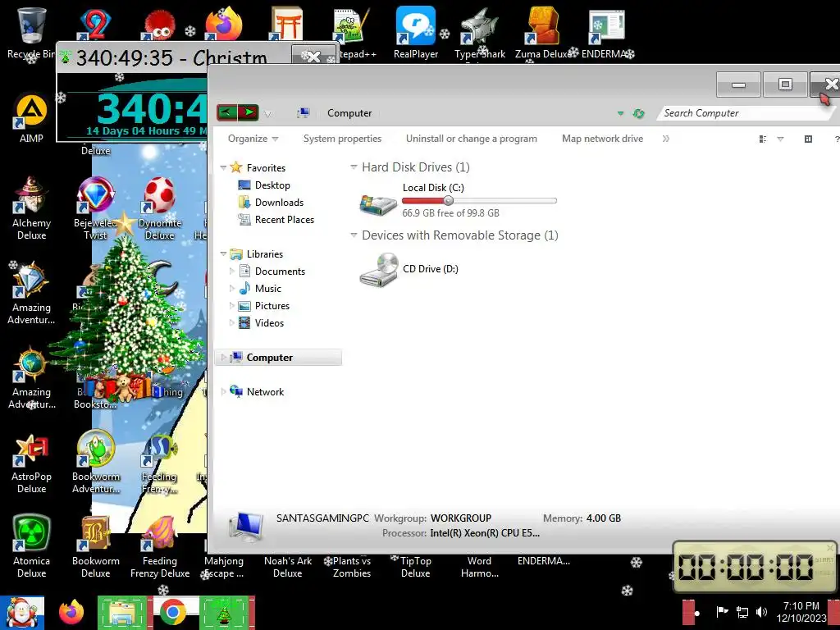Click the Local Disk C: usage bar
The image size is (840, 630).
coord(479,201)
